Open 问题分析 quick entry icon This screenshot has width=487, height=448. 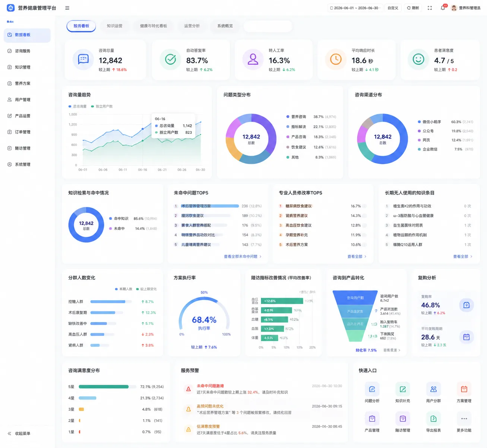click(372, 389)
